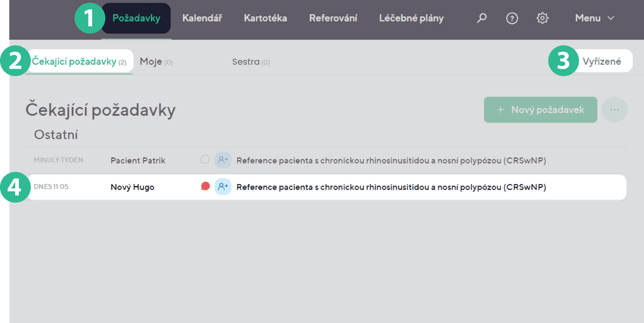This screenshot has height=323, width=644.
Task: Click the help question mark icon
Action: click(512, 18)
